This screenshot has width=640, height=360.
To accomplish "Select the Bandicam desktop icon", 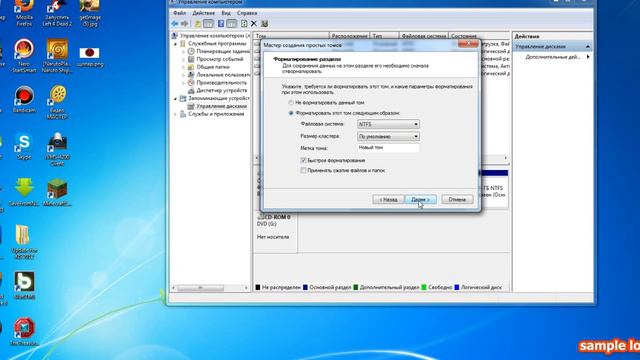I will pos(24,99).
